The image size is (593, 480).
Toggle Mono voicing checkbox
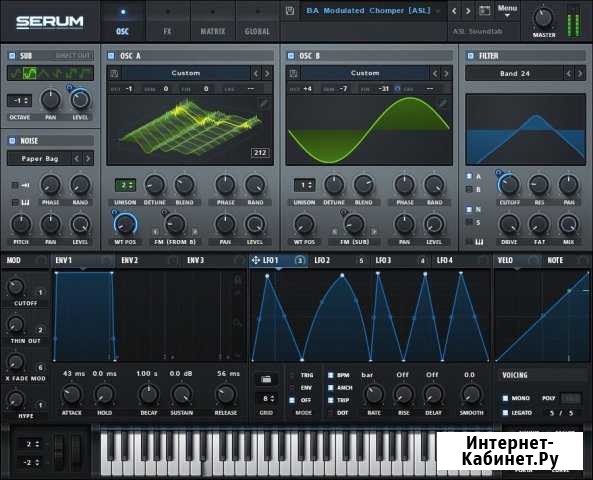505,398
